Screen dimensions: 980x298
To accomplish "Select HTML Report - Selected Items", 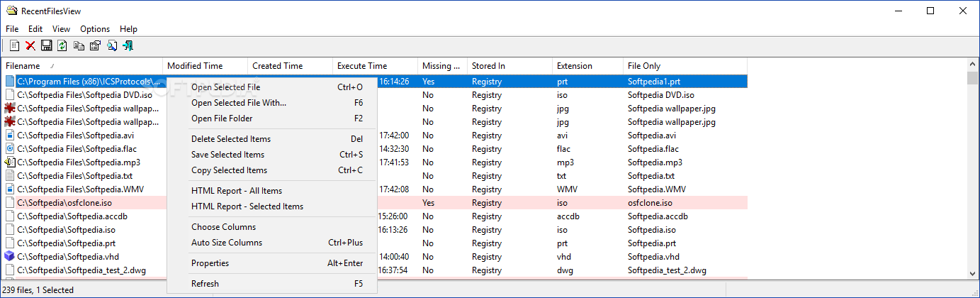I will tap(271, 206).
